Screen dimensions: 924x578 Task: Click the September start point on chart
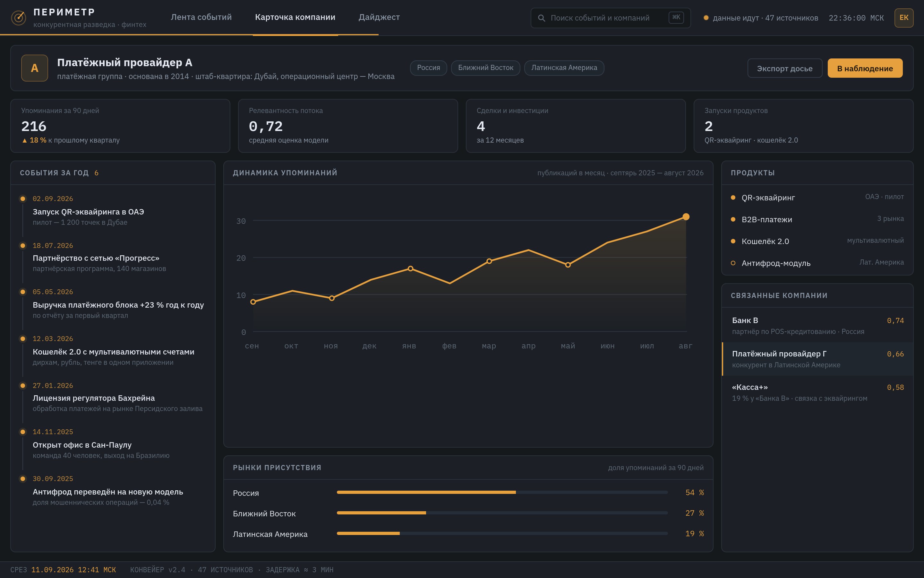(253, 302)
